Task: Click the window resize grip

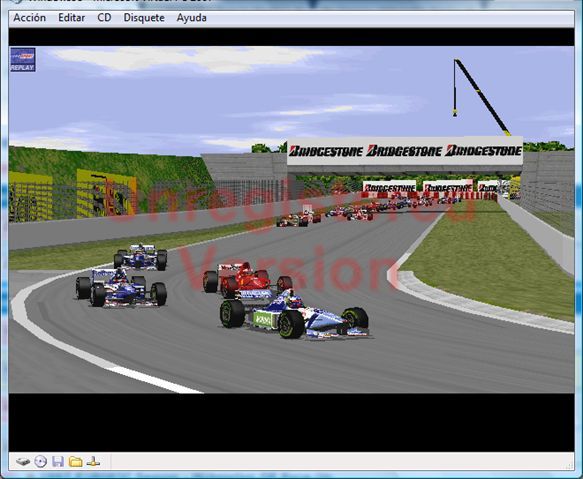Action: tap(570, 465)
